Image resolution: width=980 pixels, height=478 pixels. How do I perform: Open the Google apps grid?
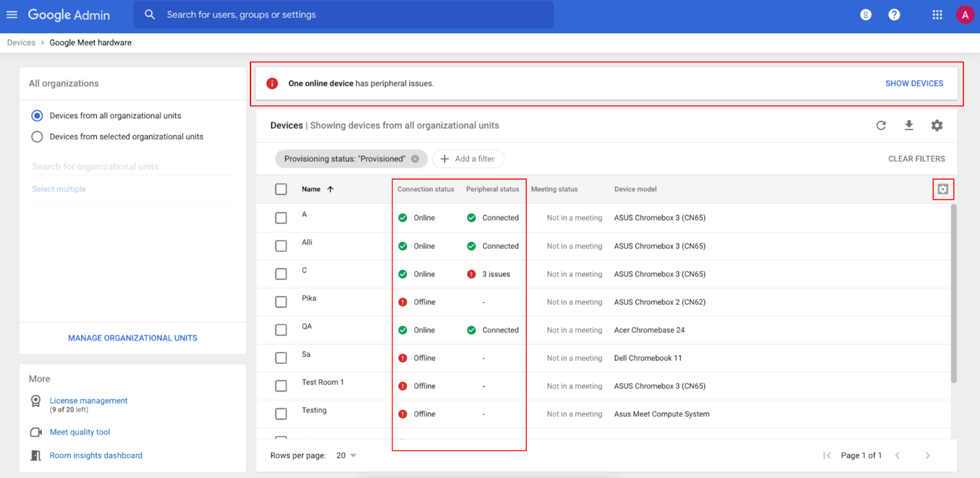pos(937,15)
